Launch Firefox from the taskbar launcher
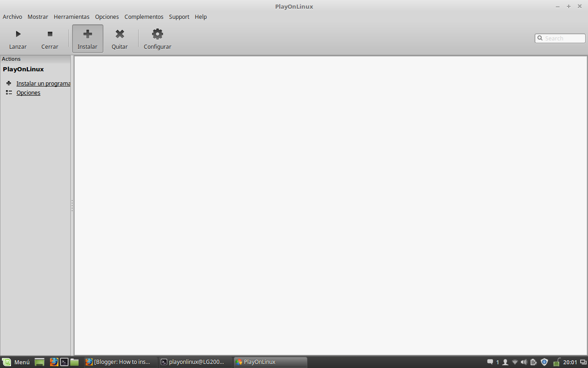This screenshot has width=588, height=368. point(54,362)
